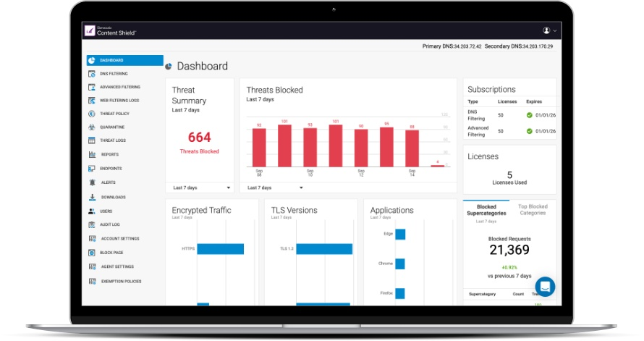Open Threats Blocked Last 7 days dropdown
Image resolution: width=644 pixels, height=341 pixels.
click(x=275, y=188)
